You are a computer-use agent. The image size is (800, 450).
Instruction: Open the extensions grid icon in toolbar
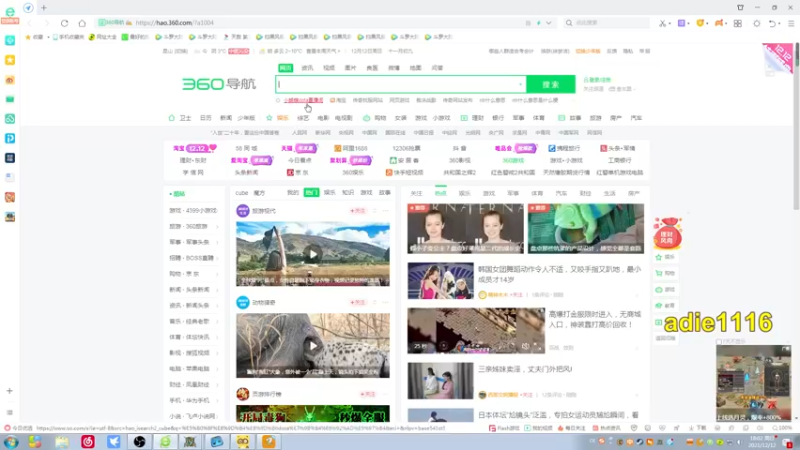click(x=738, y=23)
